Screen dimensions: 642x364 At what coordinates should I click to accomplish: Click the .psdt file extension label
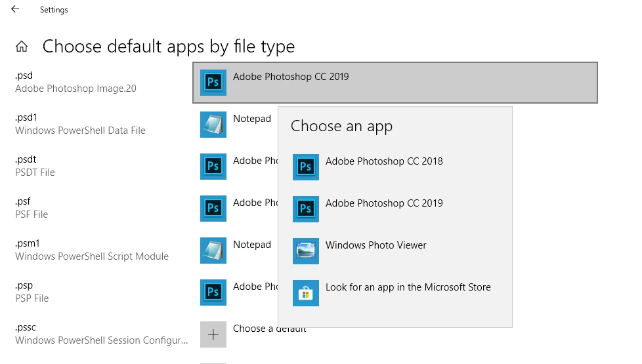coord(26,159)
